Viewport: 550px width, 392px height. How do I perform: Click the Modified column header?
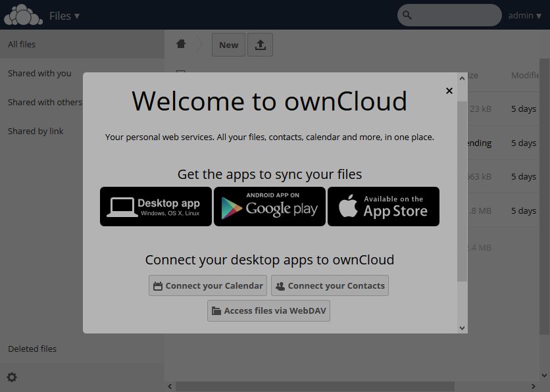[525, 76]
